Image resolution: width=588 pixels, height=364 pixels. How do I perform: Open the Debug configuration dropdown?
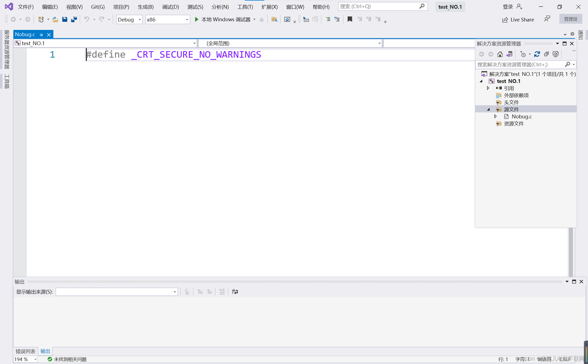129,20
